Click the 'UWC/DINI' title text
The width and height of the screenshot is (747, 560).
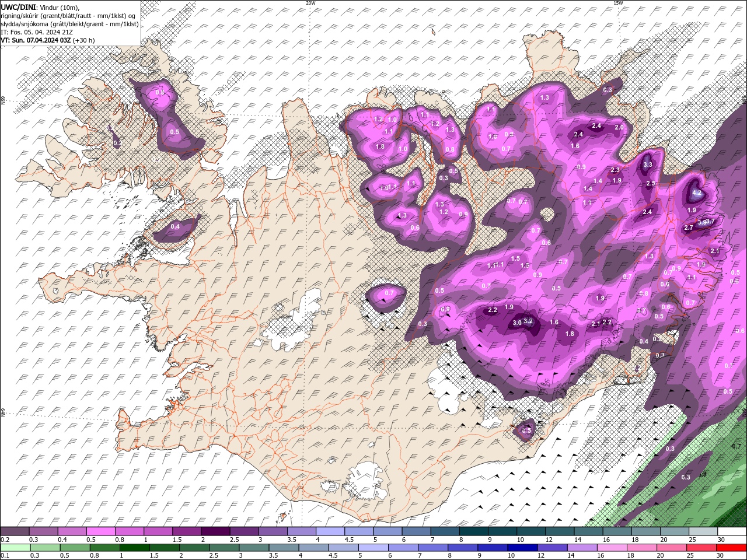tap(18, 6)
